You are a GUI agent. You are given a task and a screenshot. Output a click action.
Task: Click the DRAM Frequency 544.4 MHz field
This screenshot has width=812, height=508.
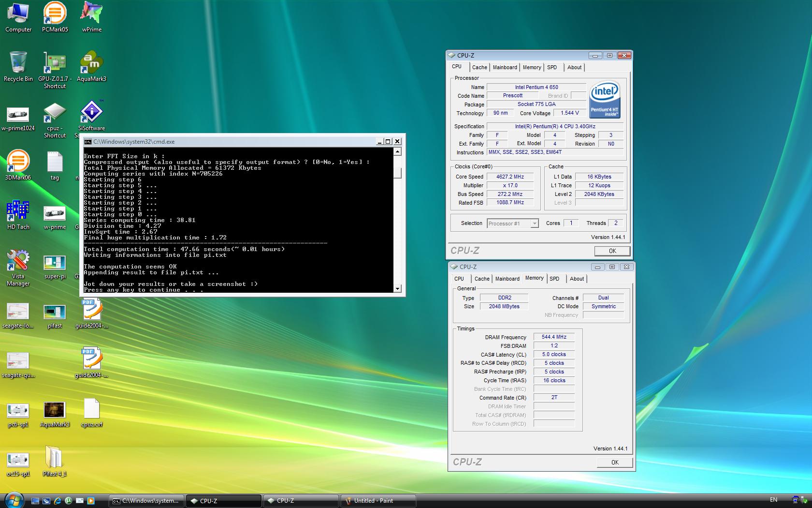tap(554, 337)
